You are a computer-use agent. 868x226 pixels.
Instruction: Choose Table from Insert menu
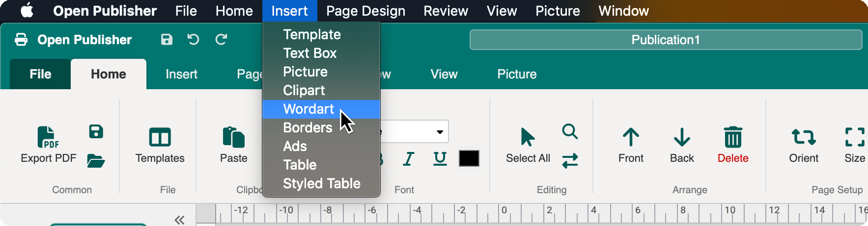[x=321, y=165]
